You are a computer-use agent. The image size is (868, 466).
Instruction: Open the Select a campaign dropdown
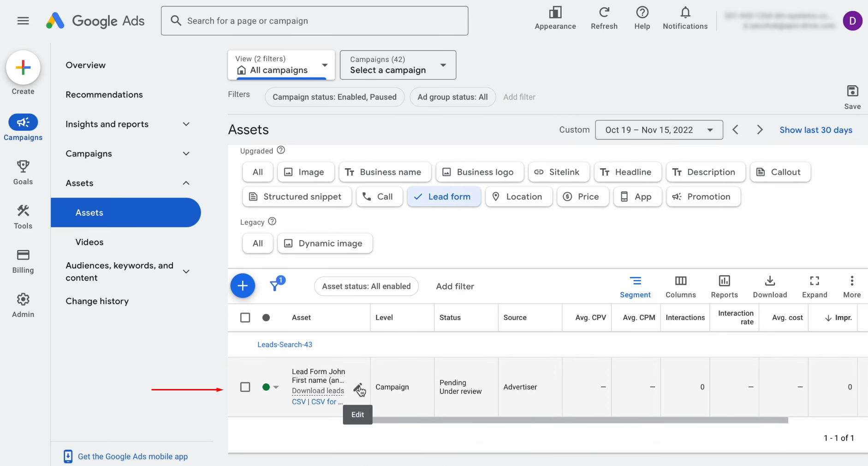(x=397, y=65)
